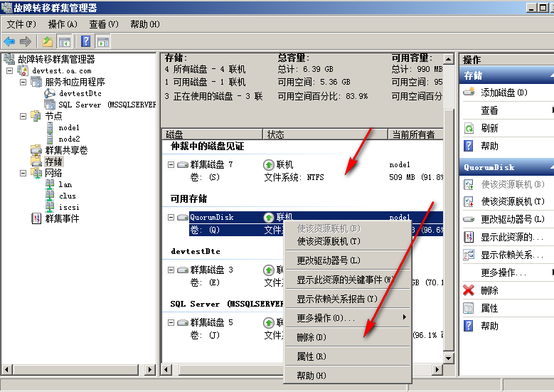Collapse 服务和应用程序 tree node

[x=23, y=82]
